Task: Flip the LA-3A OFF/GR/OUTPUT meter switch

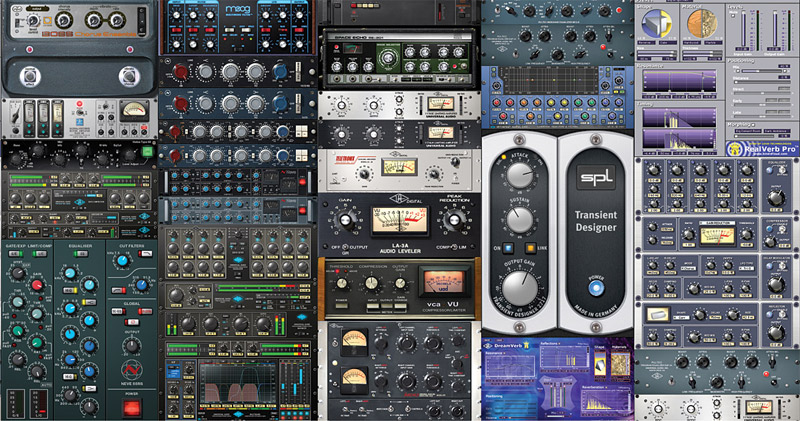Action: 345,247
